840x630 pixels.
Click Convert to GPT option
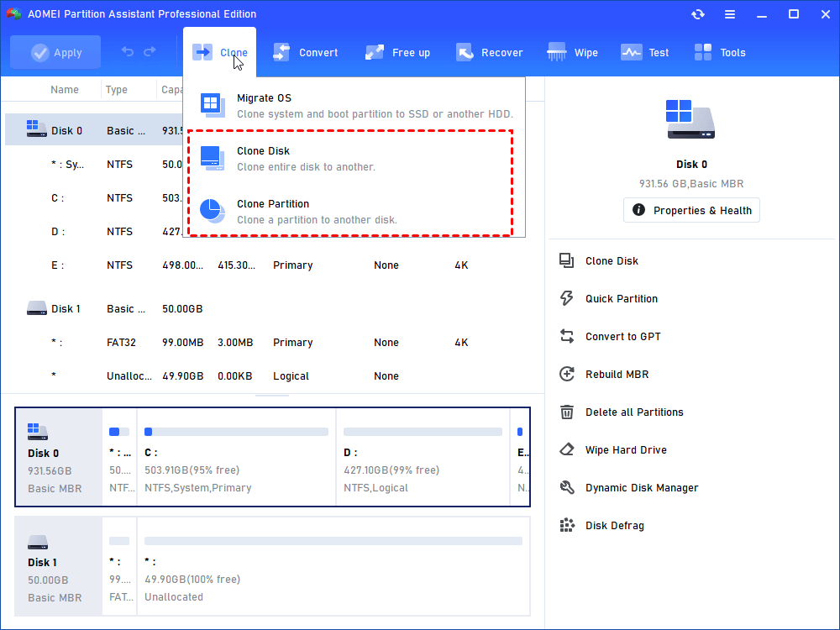point(622,337)
